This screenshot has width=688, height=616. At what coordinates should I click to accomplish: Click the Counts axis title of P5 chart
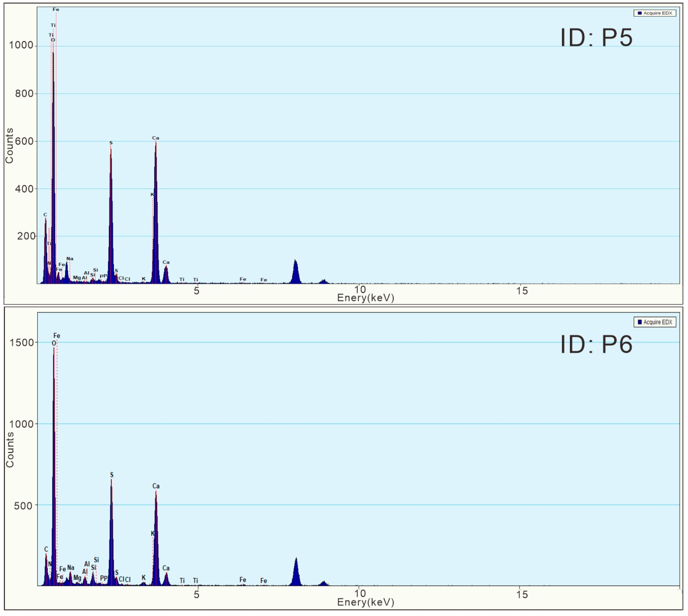(10, 146)
